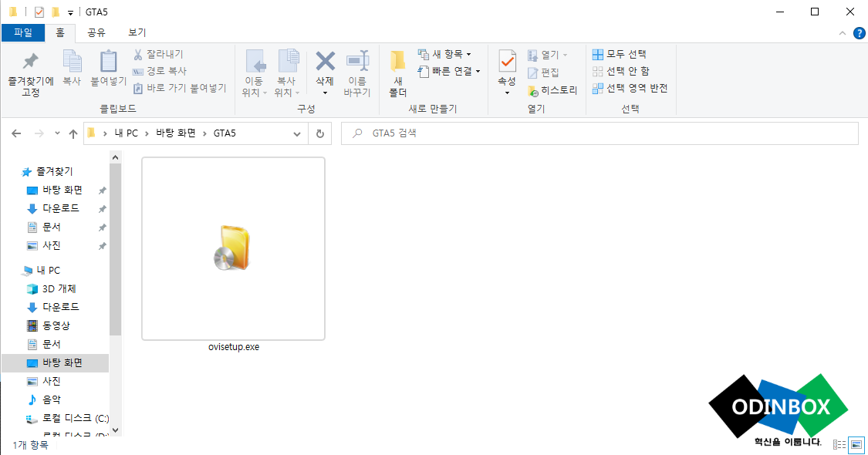This screenshot has width=868, height=455.
Task: Click navigation pane scroll down arrow
Action: [x=115, y=430]
